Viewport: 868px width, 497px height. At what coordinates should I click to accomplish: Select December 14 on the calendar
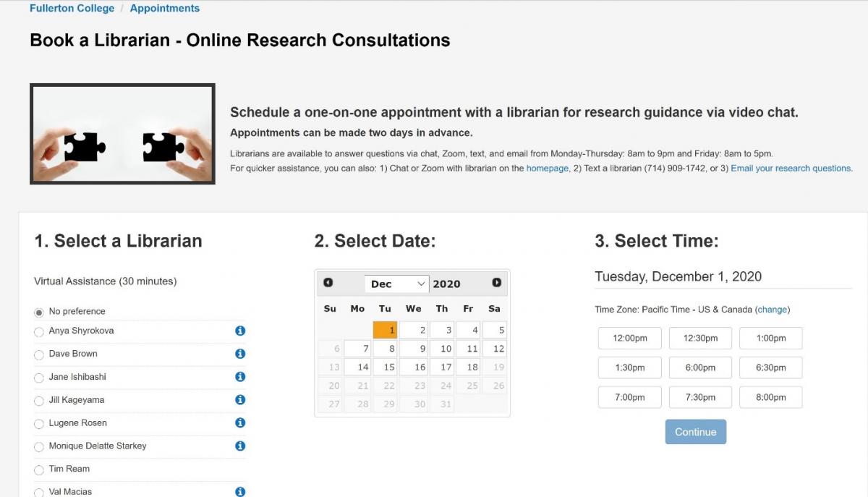pyautogui.click(x=357, y=367)
